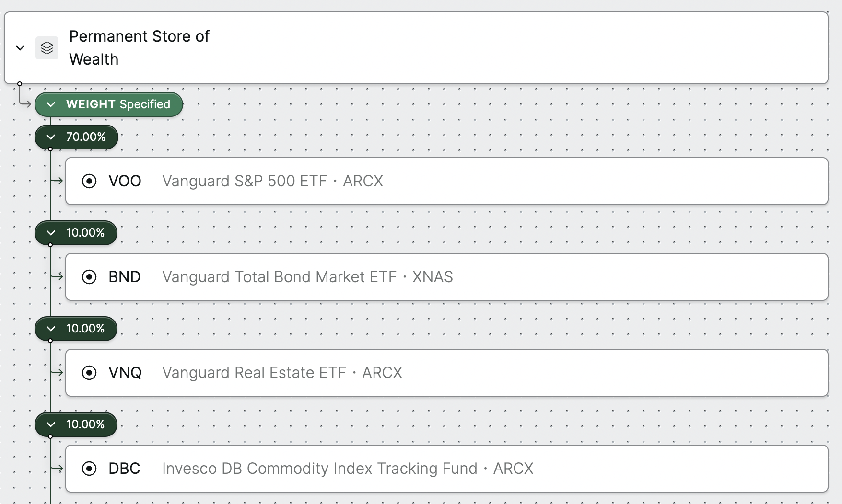The height and width of the screenshot is (504, 842).
Task: Collapse the 10.00% branch above BND
Action: (x=51, y=233)
